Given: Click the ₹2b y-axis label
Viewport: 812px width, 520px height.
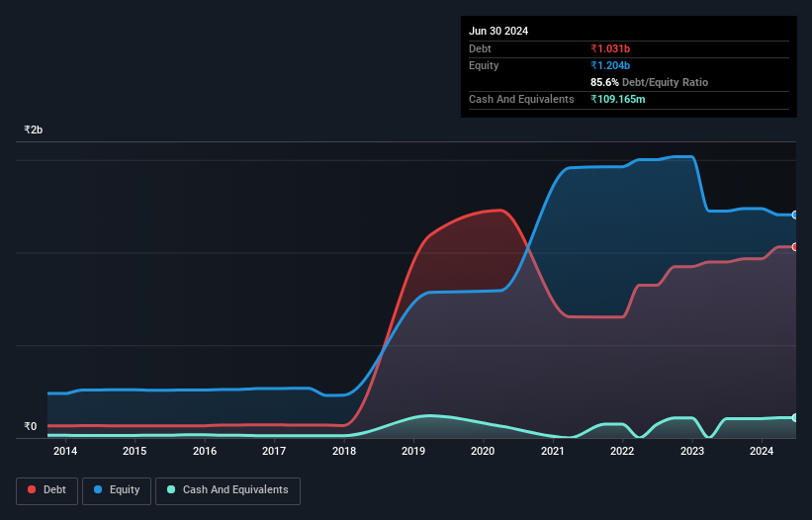Looking at the screenshot, I should tap(34, 130).
